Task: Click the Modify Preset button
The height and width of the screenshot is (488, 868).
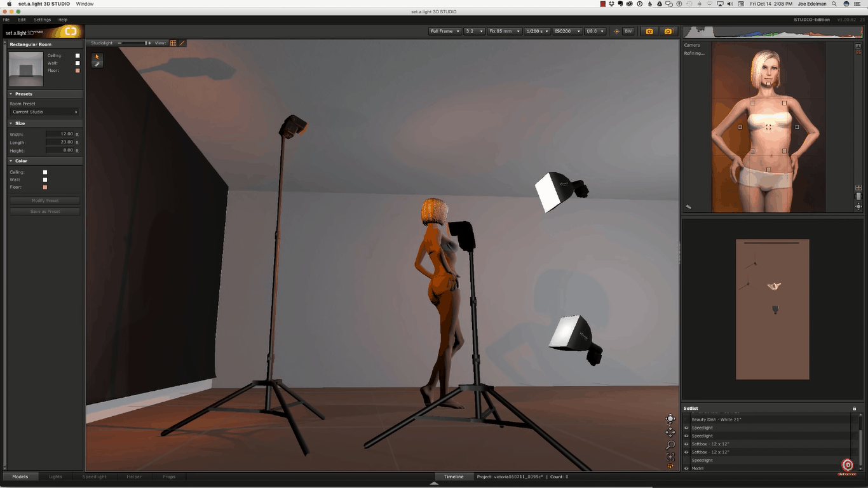Action: [x=45, y=201]
